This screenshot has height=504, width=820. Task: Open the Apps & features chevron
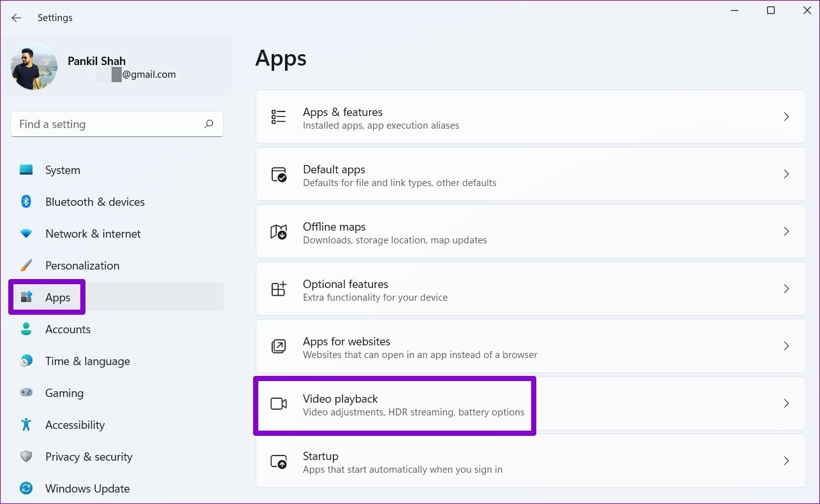(x=786, y=117)
